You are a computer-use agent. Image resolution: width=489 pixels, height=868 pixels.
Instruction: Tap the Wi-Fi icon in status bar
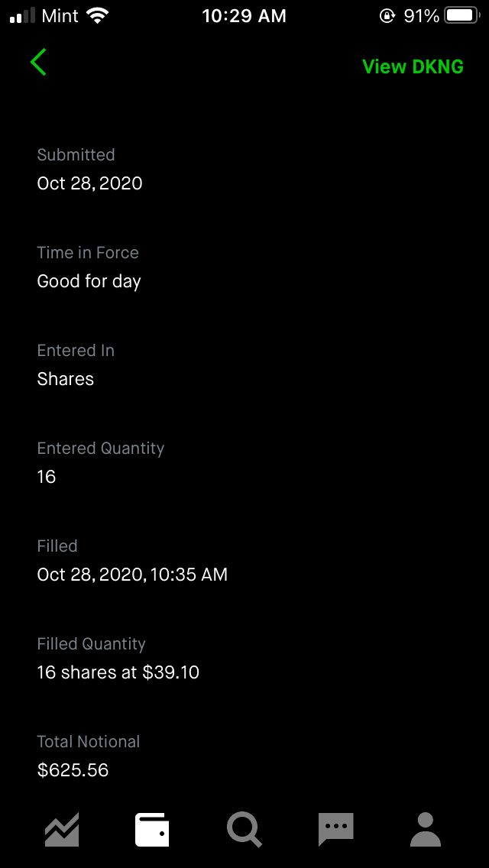point(98,16)
